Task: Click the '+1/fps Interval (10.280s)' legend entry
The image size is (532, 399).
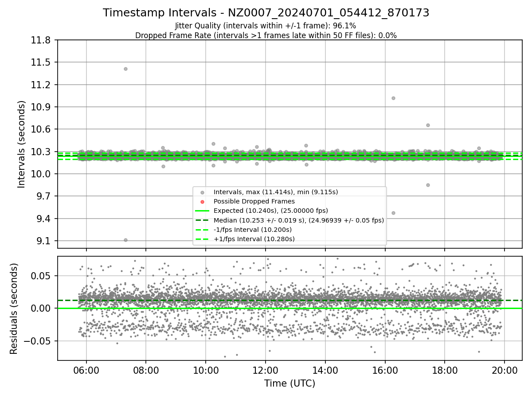Action: (254, 239)
